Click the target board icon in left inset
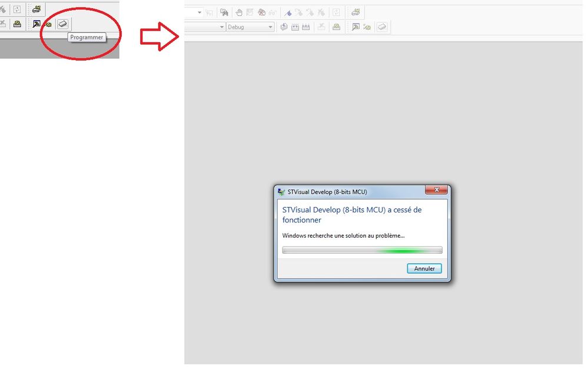588x369 pixels. click(36, 9)
